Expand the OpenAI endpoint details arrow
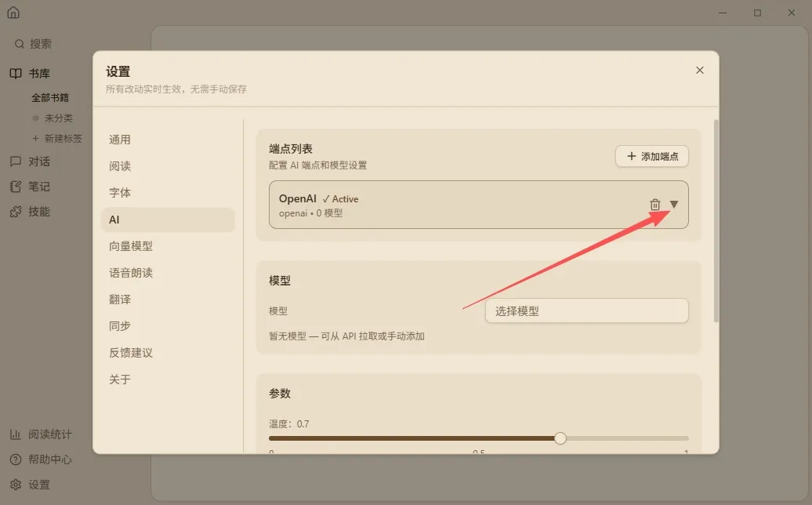Image resolution: width=812 pixels, height=505 pixels. point(674,204)
